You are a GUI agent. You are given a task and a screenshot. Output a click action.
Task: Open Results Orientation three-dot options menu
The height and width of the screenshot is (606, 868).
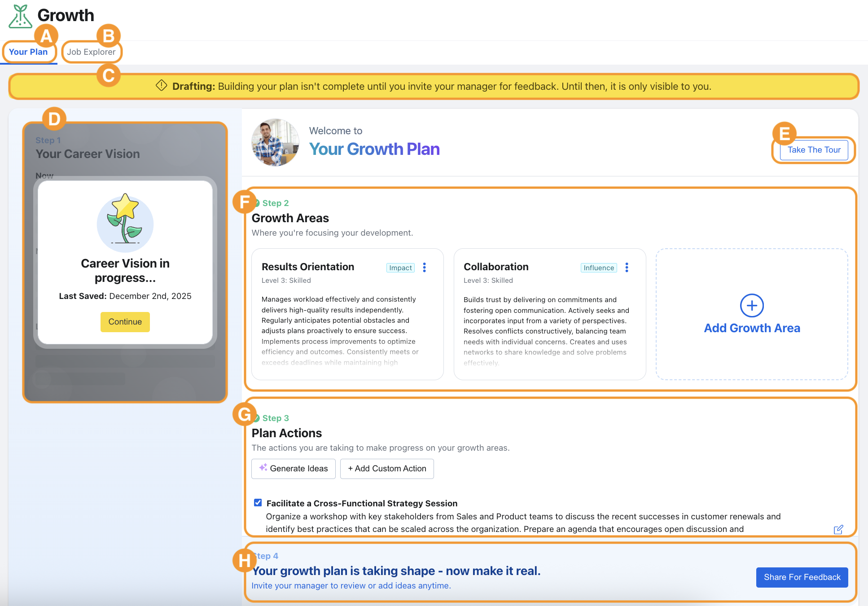[425, 268]
